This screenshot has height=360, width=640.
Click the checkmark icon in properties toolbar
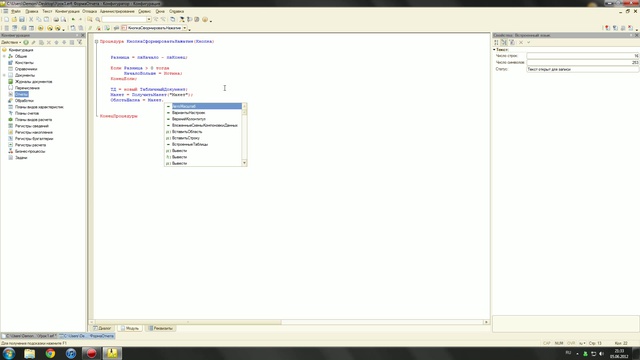(x=529, y=42)
